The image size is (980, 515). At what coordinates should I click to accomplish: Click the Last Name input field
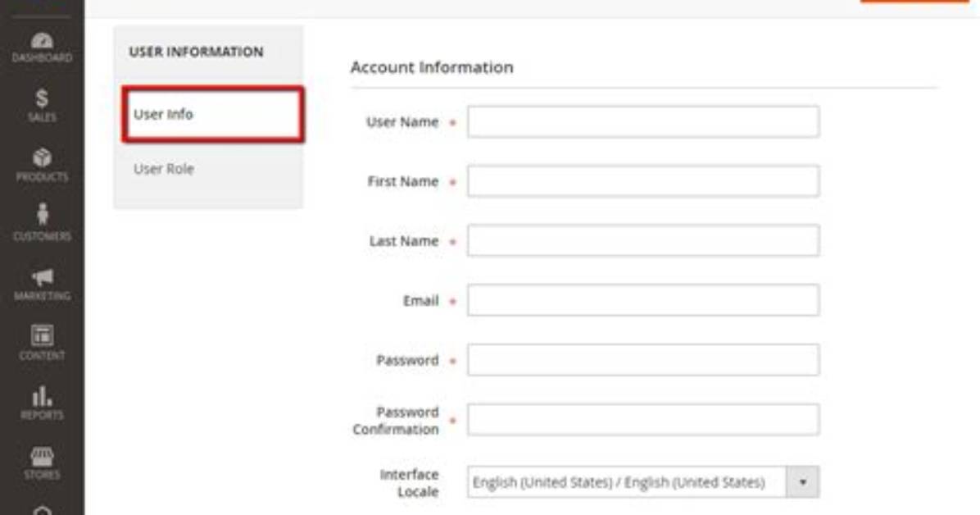[x=643, y=241]
